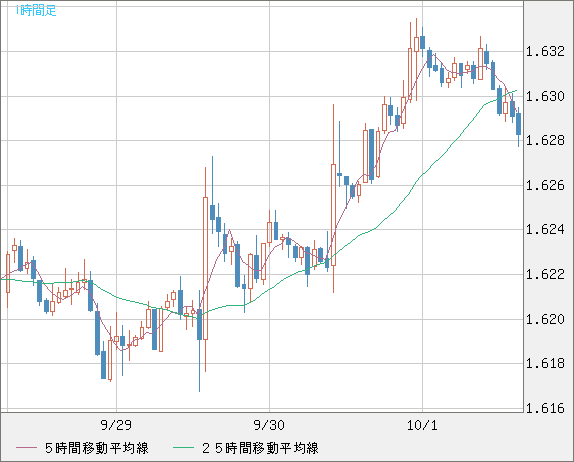The width and height of the screenshot is (574, 462).
Task: Click the 25時間移動平均線 legend label
Action: pos(260,448)
